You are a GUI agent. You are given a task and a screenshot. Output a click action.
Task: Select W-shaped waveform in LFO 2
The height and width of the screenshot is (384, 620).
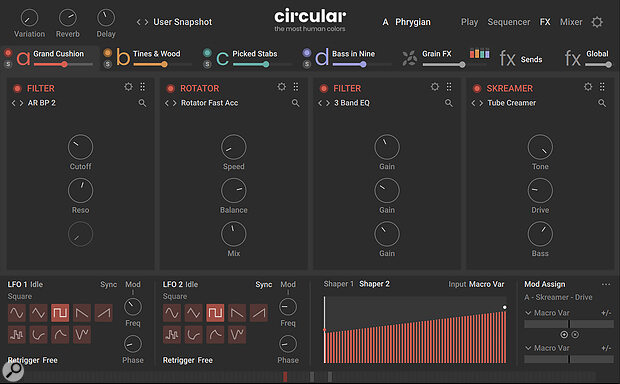237,335
